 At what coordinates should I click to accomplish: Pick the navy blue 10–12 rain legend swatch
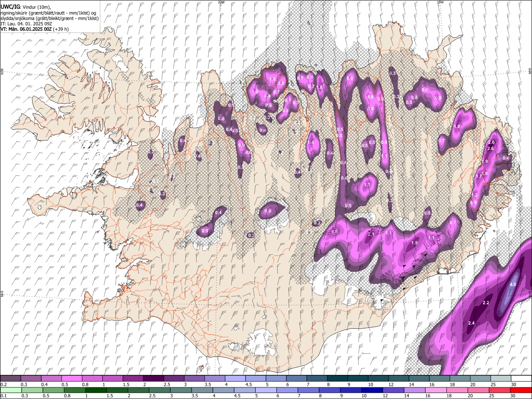tap(372, 390)
